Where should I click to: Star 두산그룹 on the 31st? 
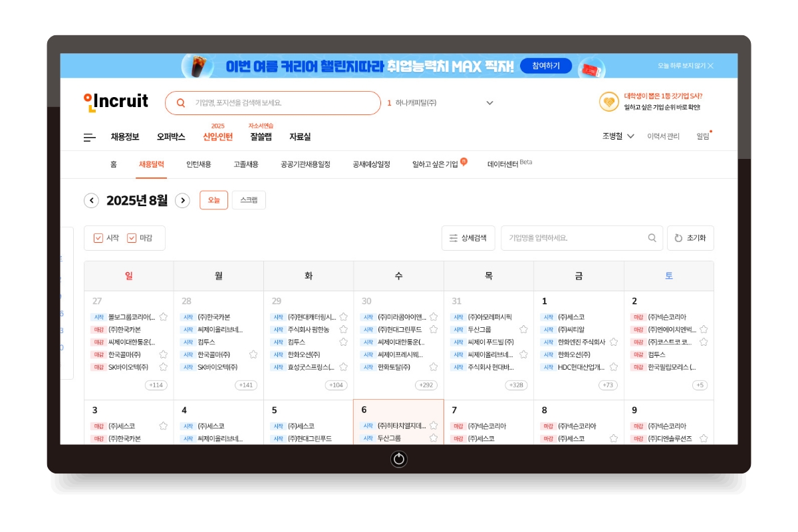click(x=523, y=330)
